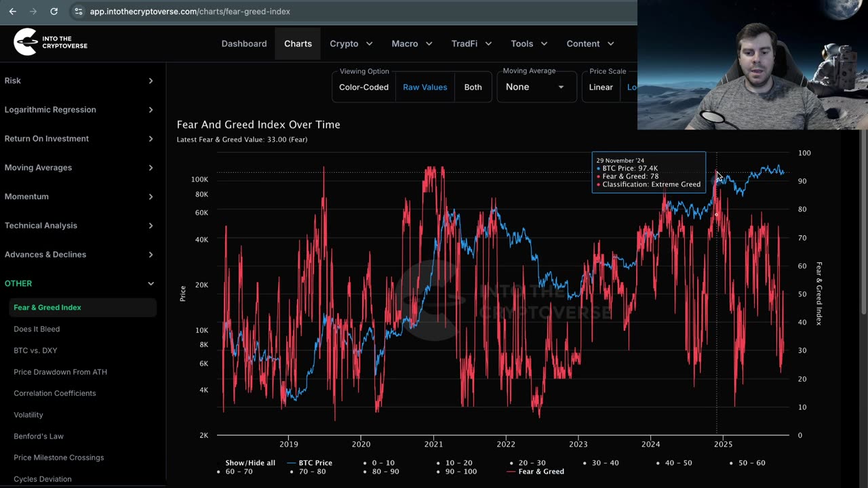The image size is (868, 488).
Task: Open the Moving Average dropdown
Action: pyautogui.click(x=536, y=87)
